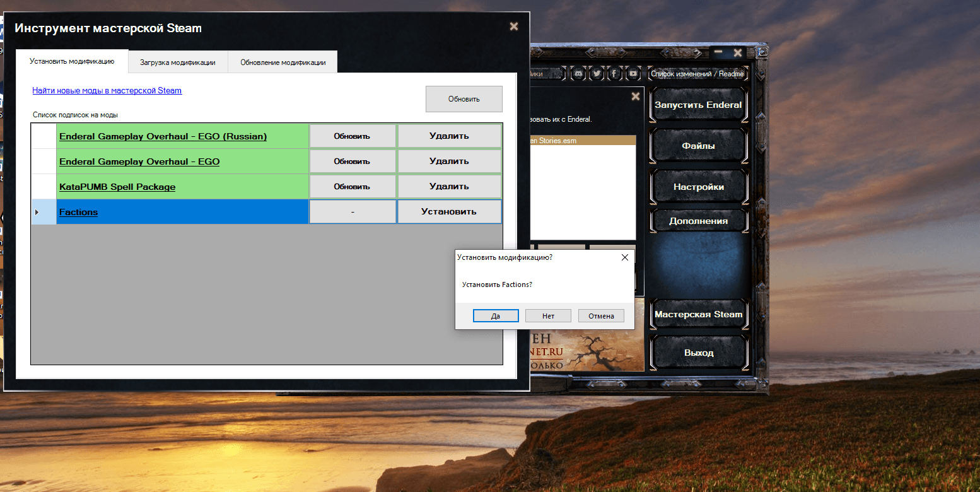Minimize the Enderal launcher window

[718, 53]
